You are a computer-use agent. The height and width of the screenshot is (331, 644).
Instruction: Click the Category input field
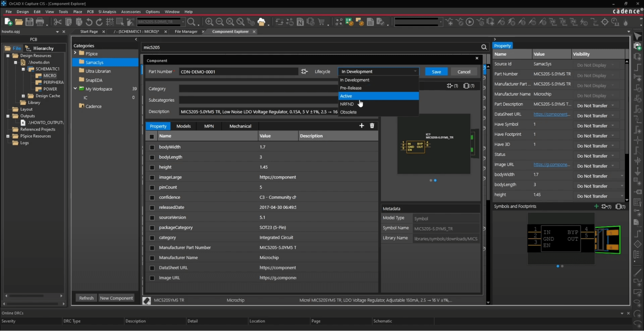point(258,89)
